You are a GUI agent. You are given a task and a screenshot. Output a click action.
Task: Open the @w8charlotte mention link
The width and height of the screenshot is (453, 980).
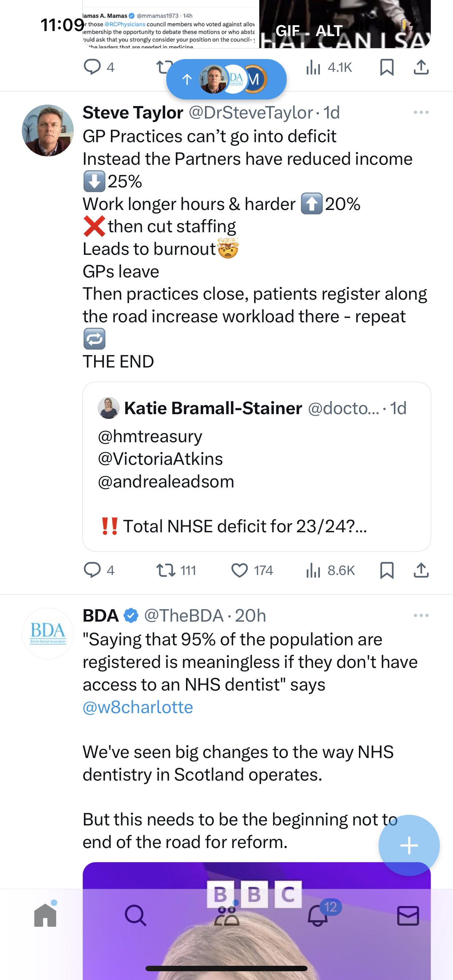coord(138,707)
